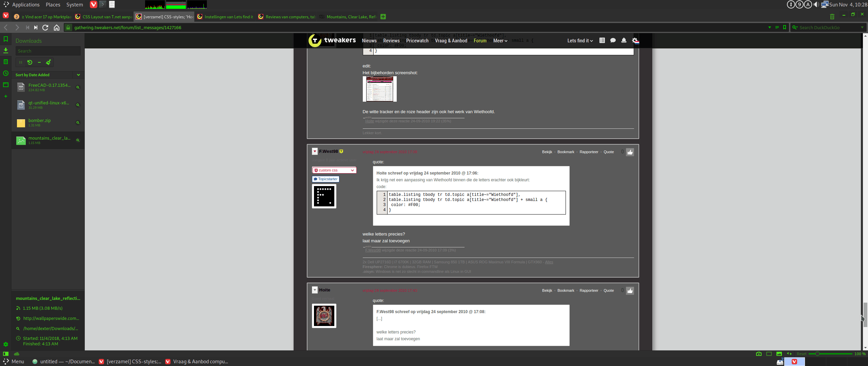
Task: Open the Bookmarks panel icon
Action: [x=6, y=39]
